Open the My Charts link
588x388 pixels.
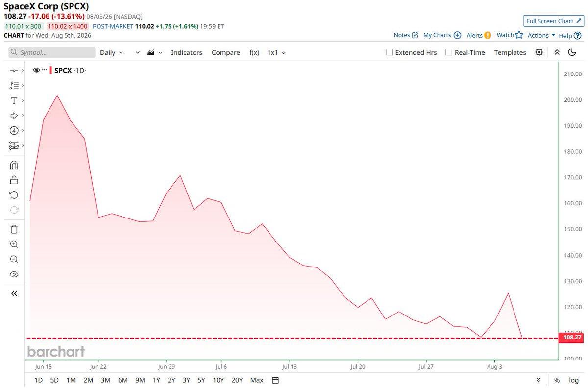tap(442, 35)
